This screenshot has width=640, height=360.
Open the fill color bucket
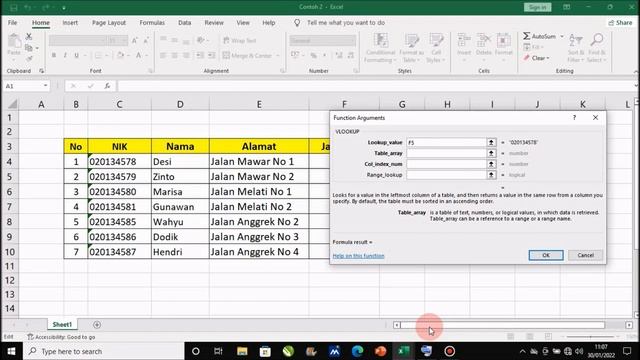pyautogui.click(x=121, y=55)
